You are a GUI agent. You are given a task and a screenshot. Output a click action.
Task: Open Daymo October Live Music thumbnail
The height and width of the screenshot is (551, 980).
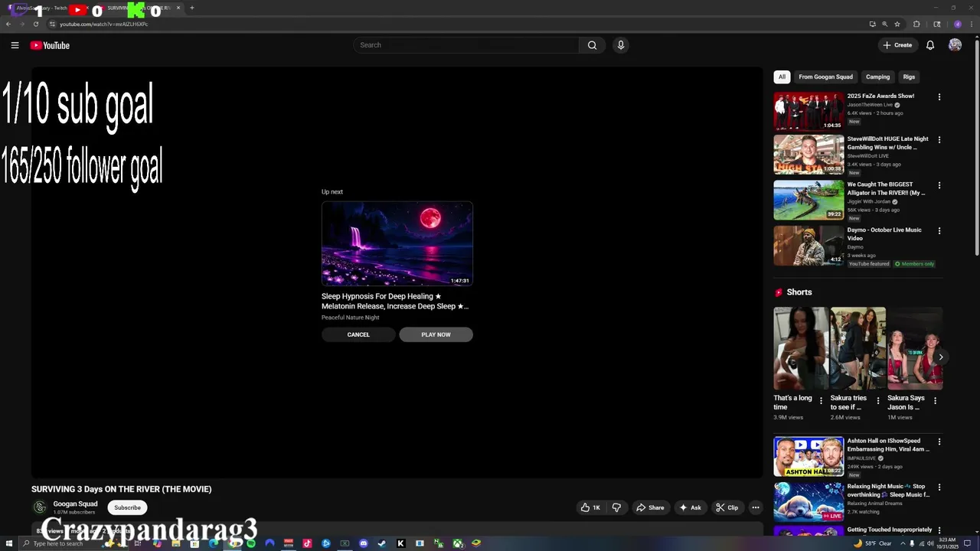[808, 246]
